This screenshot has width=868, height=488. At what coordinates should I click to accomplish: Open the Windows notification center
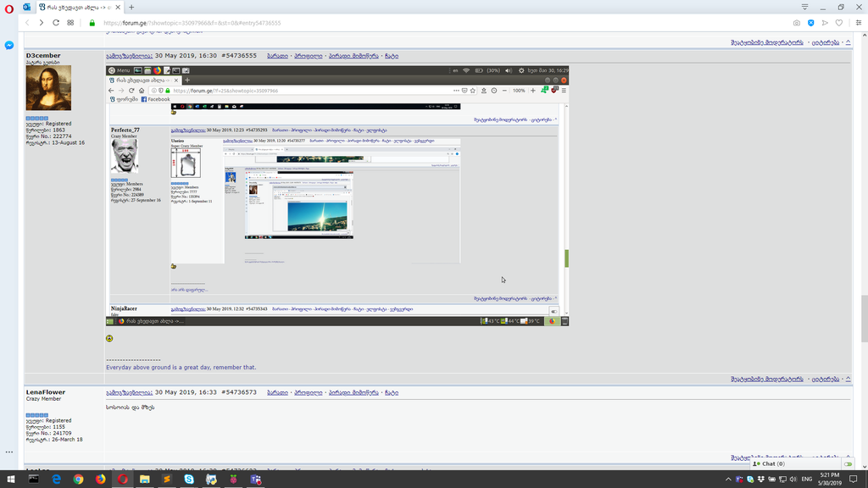(x=854, y=480)
